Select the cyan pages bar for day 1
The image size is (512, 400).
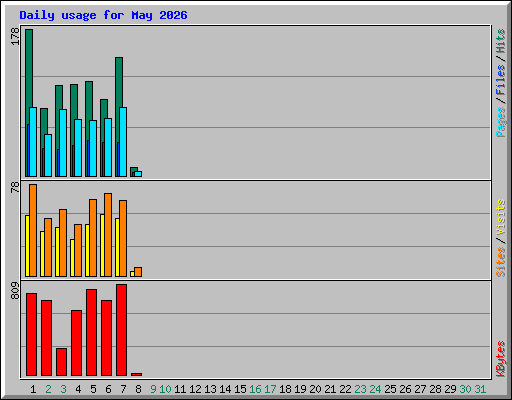coord(33,142)
